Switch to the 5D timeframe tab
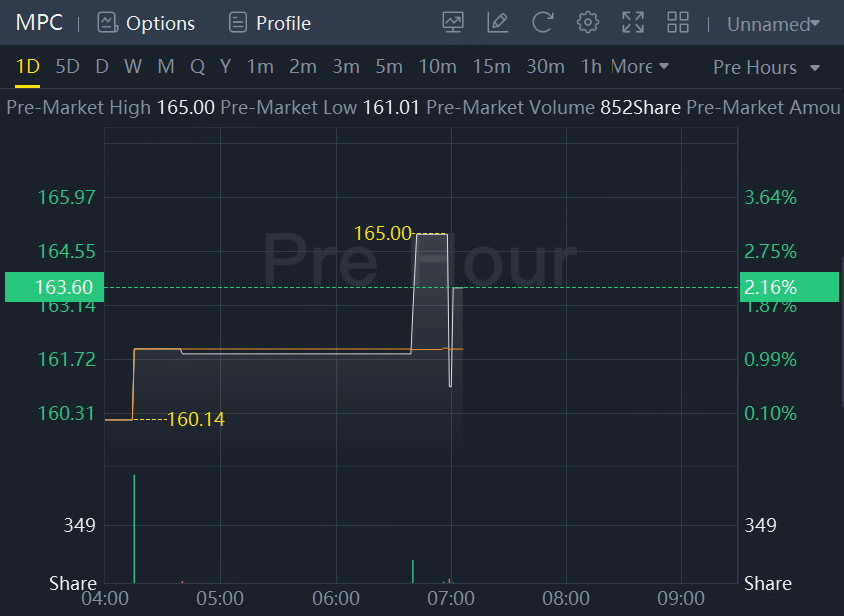This screenshot has height=616, width=844. pos(67,67)
